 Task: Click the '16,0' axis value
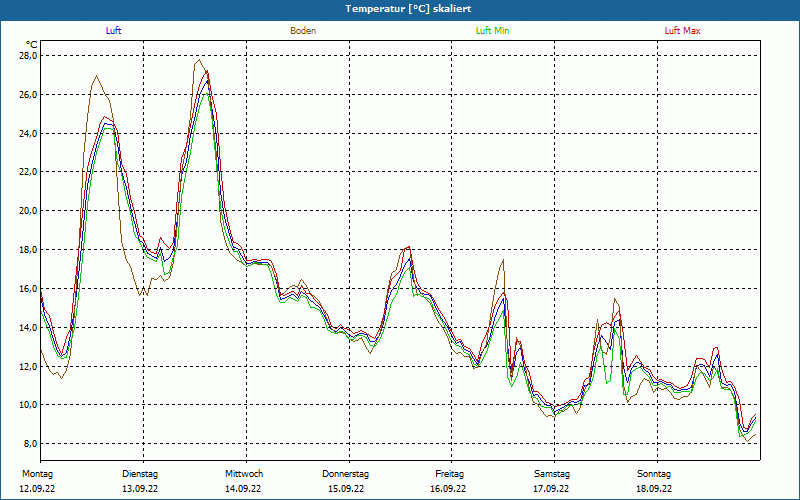[29, 288]
